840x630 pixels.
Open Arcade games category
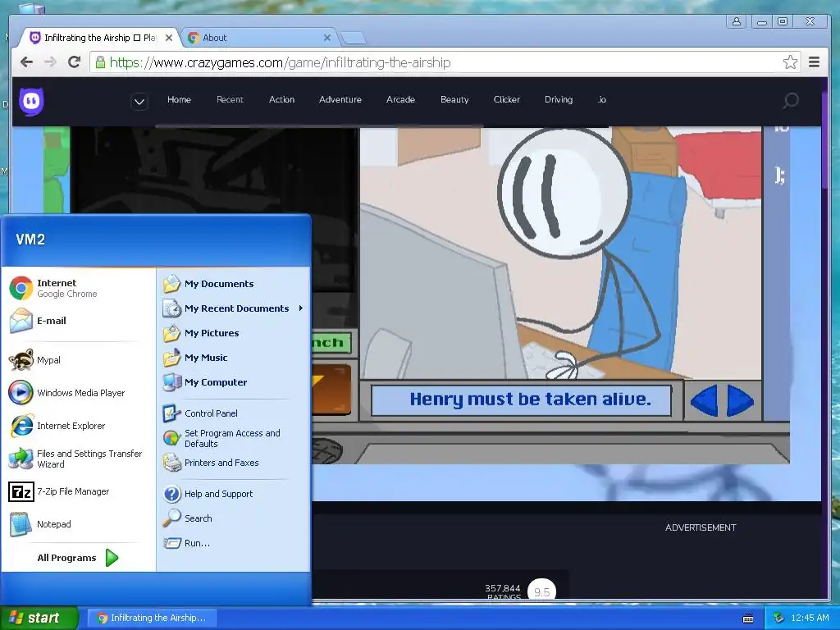(400, 99)
